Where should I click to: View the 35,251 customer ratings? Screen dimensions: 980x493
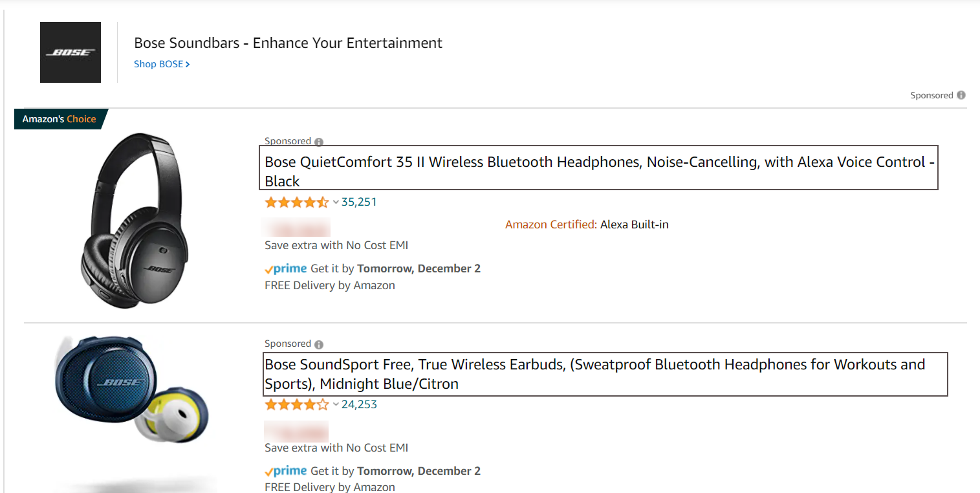coord(359,202)
